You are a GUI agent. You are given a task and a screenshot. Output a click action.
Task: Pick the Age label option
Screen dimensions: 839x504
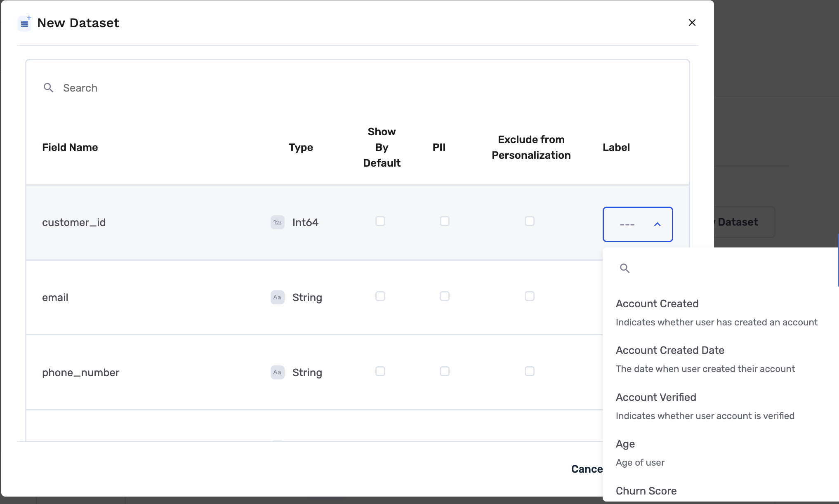pos(721,453)
